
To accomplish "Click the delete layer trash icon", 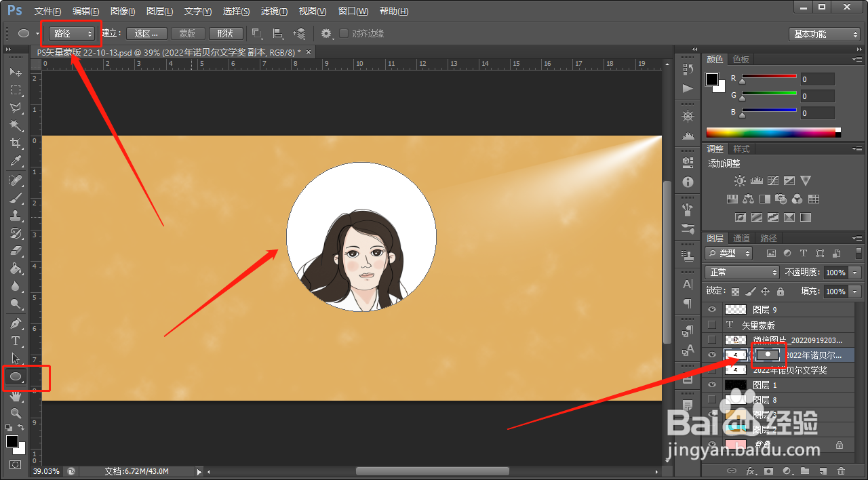I will point(842,471).
